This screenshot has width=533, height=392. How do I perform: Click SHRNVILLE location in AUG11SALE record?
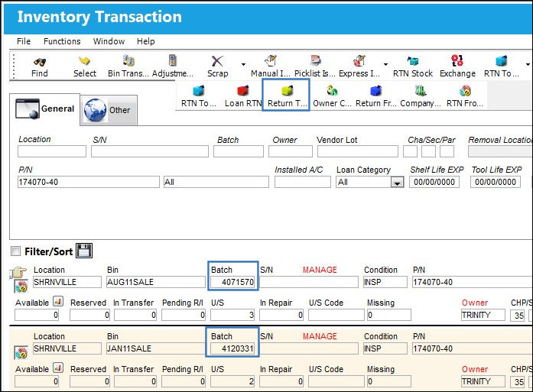67,282
